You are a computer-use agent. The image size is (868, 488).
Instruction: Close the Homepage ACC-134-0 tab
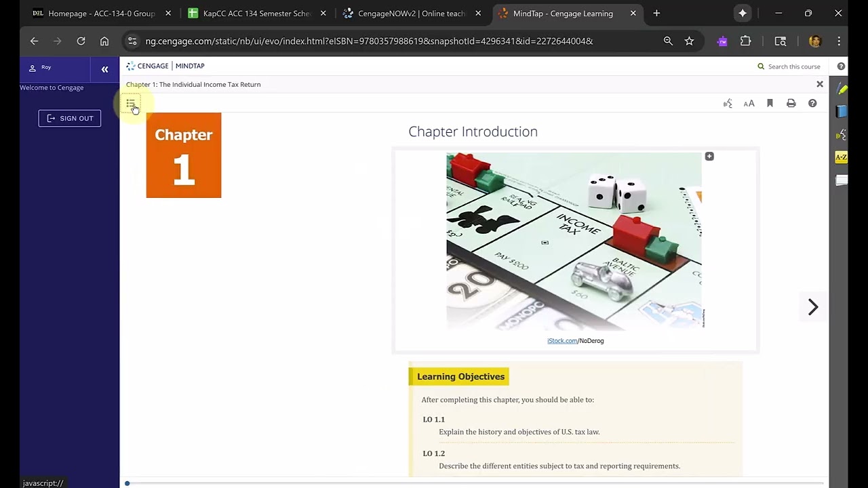(x=168, y=14)
